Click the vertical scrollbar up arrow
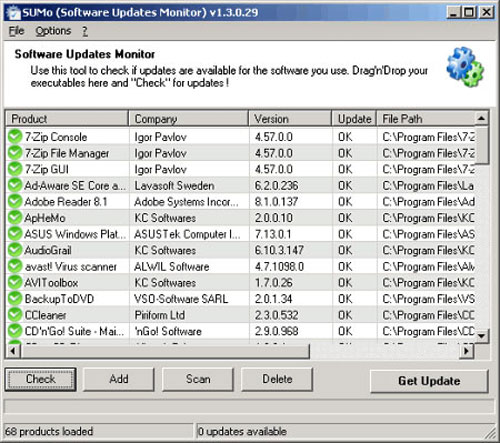This screenshot has width=500, height=443. (482, 118)
